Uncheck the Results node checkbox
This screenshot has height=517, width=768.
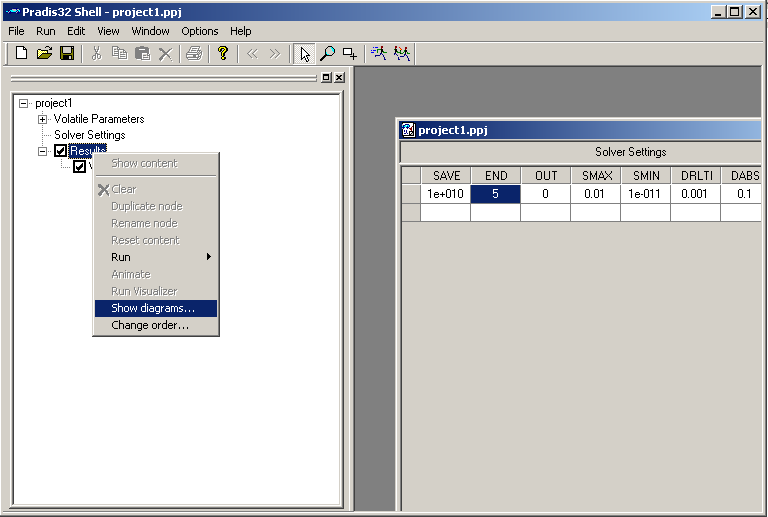pos(61,151)
